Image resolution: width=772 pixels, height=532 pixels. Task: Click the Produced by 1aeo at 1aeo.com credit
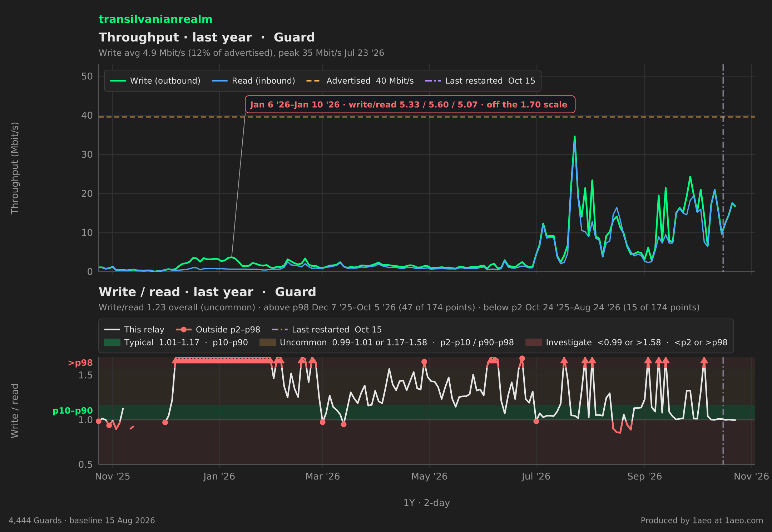coord(702,521)
